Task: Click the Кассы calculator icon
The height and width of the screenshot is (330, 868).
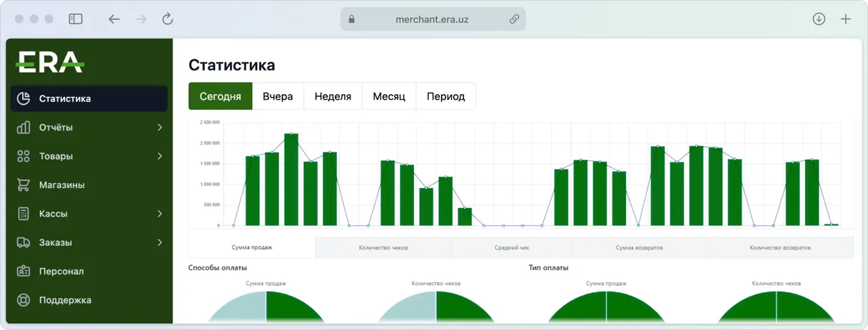Action: coord(24,214)
